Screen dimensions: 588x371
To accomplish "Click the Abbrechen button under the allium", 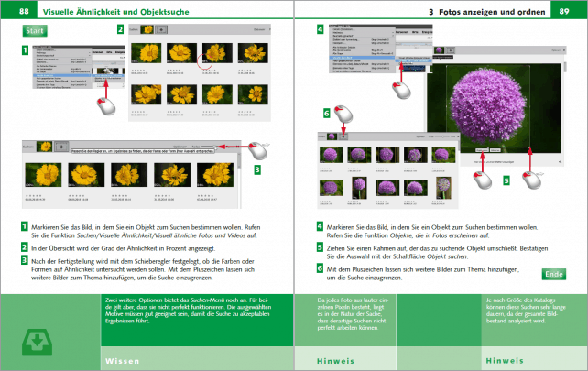I will 495,150.
